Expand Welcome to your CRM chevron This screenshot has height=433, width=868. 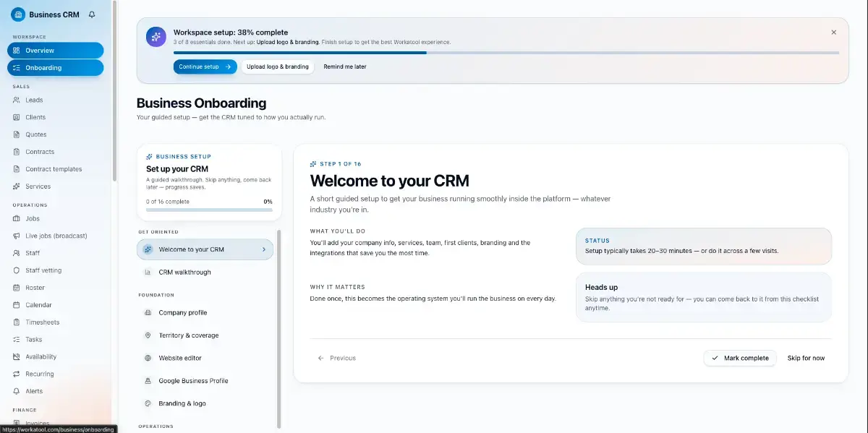tap(263, 249)
